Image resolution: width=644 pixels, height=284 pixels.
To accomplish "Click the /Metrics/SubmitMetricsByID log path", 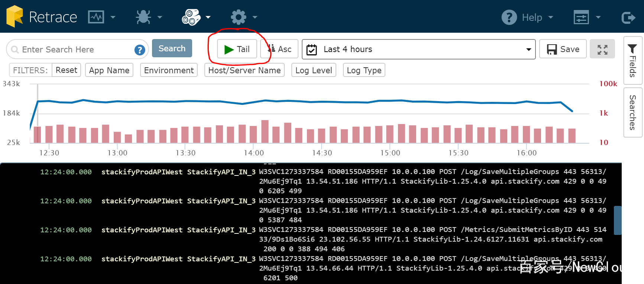I will 517,230.
